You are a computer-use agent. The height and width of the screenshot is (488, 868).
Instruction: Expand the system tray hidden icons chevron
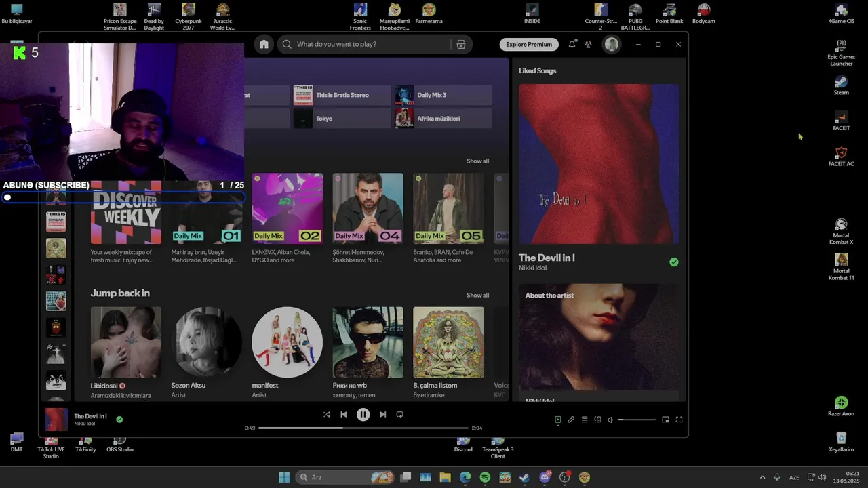click(762, 477)
